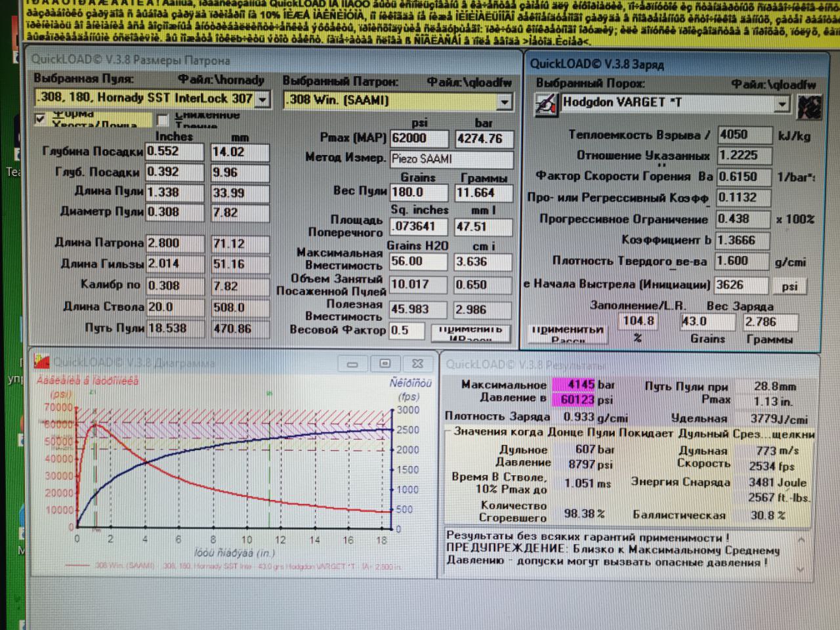Click the psi unit button beside 3626
840x630 pixels.
pos(789,286)
